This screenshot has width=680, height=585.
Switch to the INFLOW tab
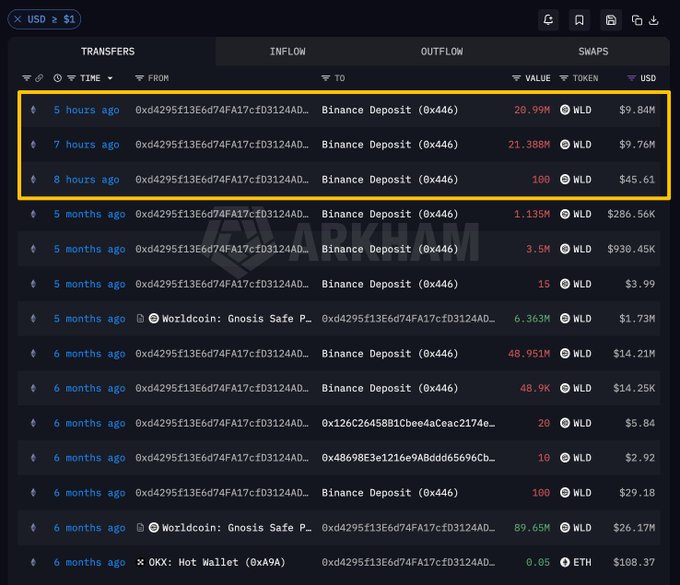pyautogui.click(x=288, y=52)
